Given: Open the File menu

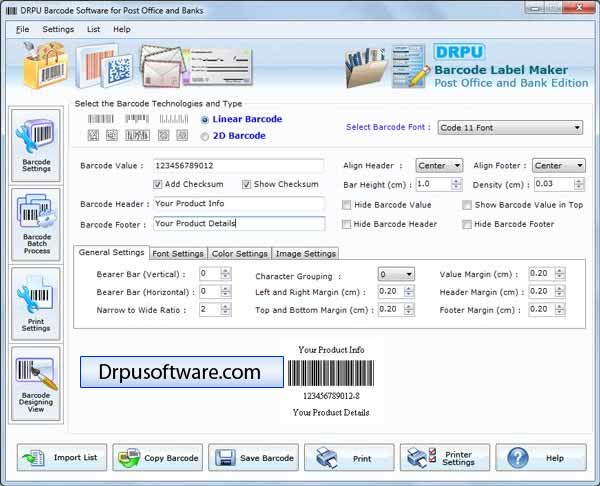Looking at the screenshot, I should 23,29.
